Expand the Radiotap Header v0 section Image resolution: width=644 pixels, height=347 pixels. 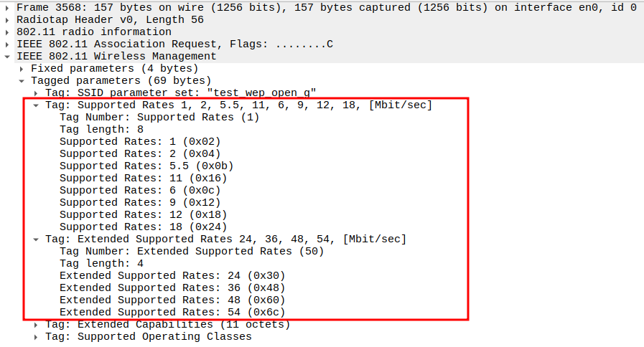(8, 20)
